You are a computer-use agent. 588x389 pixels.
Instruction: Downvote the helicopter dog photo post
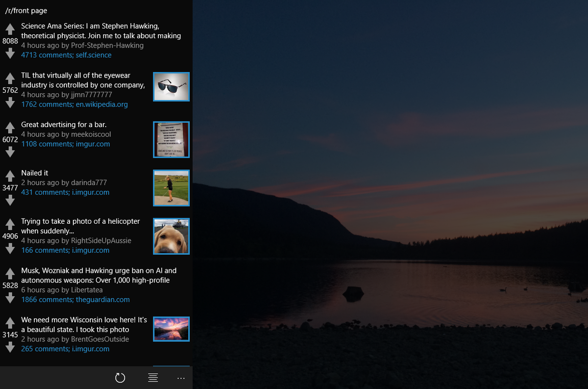10,248
